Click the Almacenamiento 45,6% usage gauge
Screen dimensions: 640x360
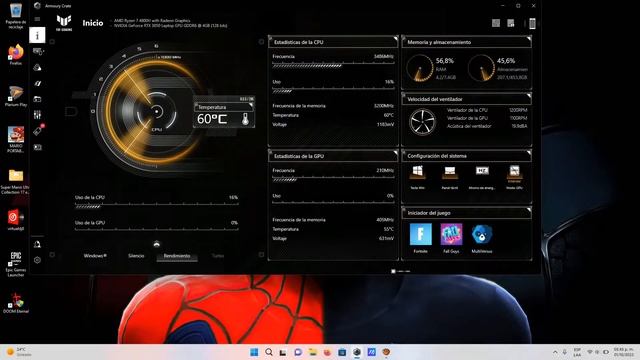coord(481,68)
